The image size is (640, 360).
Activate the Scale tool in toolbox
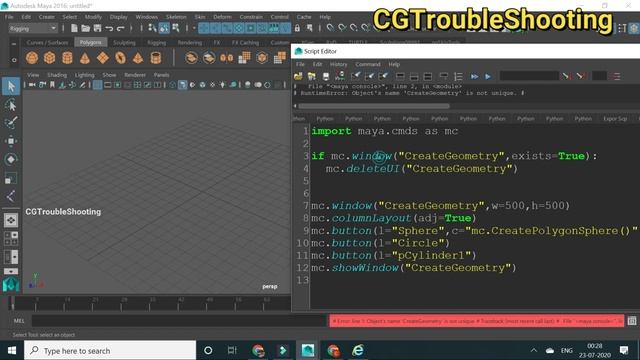coord(11,178)
